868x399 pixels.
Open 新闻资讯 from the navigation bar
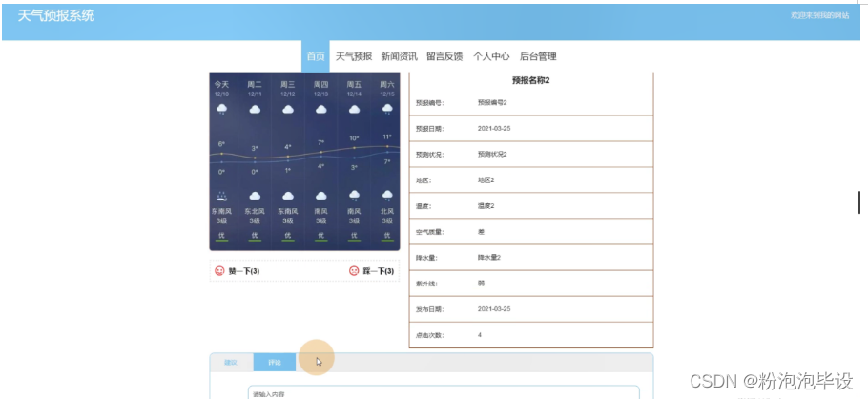(399, 56)
